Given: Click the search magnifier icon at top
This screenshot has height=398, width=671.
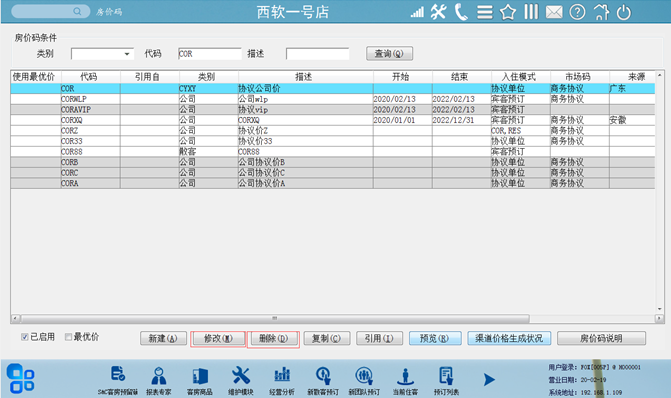Looking at the screenshot, I should tap(77, 11).
